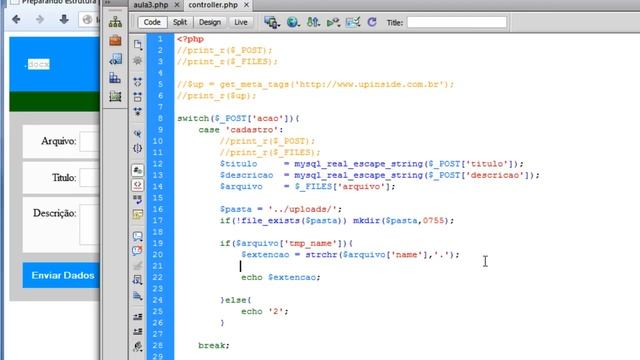The width and height of the screenshot is (640, 360).
Task: Select the browser tab 'Preparando estrutura'
Action: pos(55,2)
